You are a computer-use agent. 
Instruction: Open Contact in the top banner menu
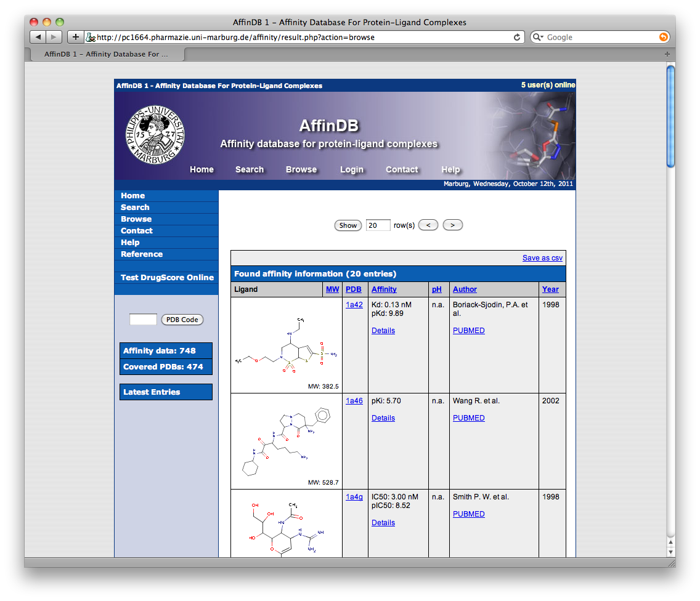402,169
